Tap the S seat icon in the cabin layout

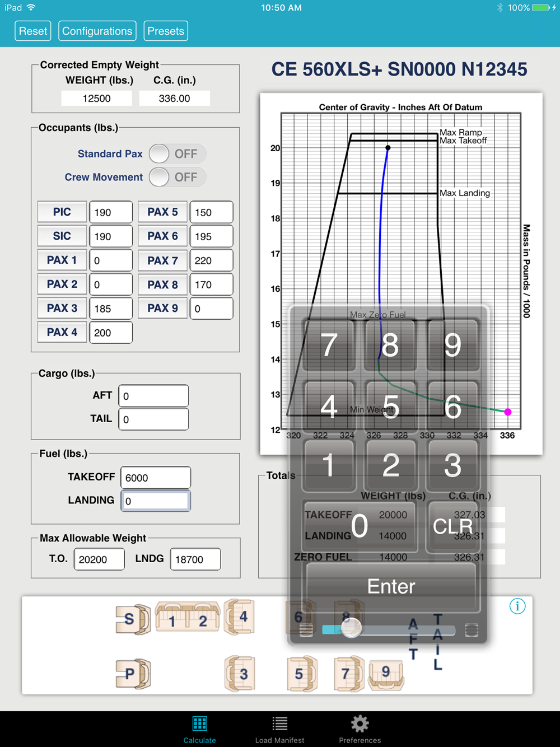coord(133,619)
